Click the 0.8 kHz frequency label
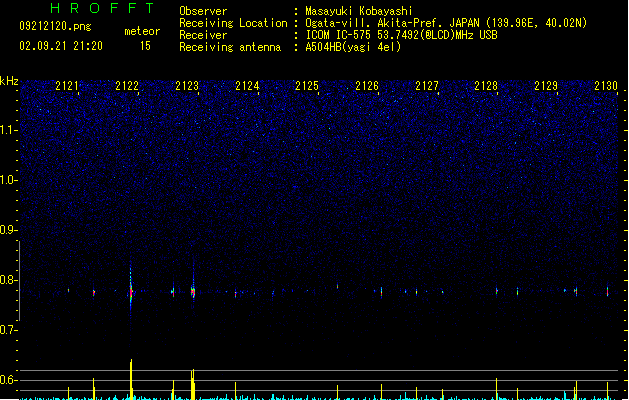 click(8, 280)
